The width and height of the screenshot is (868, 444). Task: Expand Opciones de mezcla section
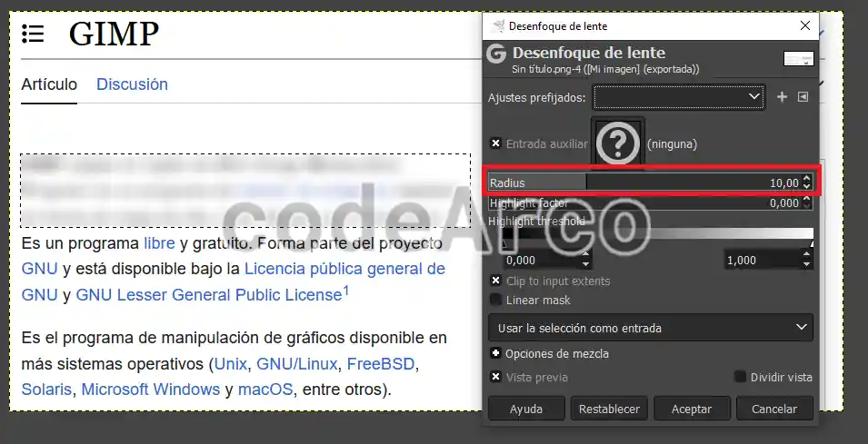pyautogui.click(x=495, y=353)
